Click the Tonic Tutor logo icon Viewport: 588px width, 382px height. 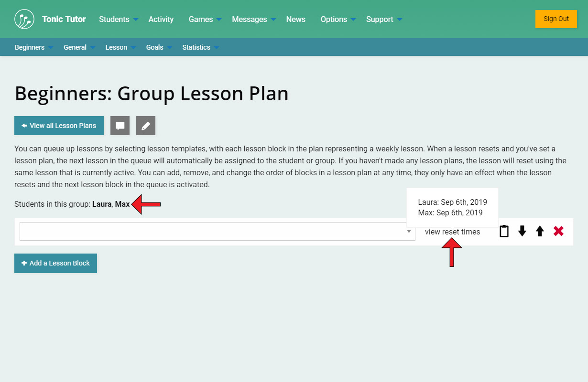[x=24, y=19]
